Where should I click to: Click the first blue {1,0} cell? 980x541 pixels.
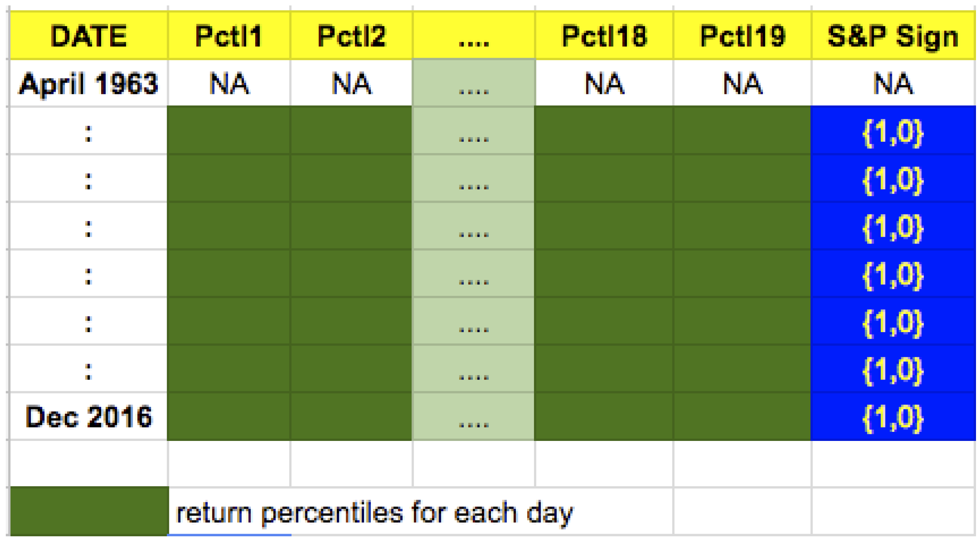(x=893, y=131)
